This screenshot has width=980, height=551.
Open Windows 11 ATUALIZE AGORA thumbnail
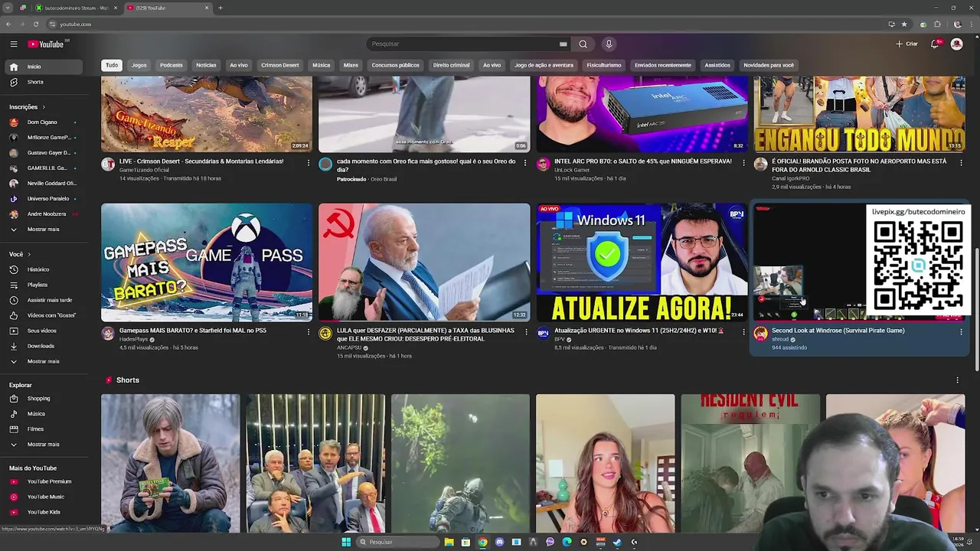tap(642, 262)
